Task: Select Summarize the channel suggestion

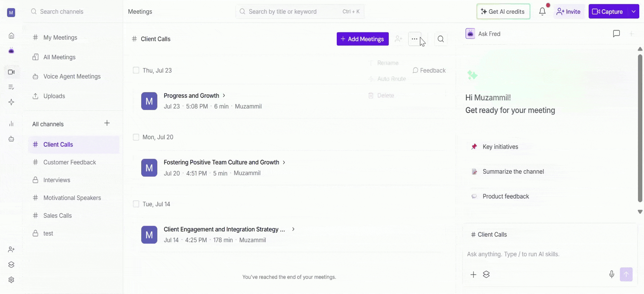Action: (508, 171)
